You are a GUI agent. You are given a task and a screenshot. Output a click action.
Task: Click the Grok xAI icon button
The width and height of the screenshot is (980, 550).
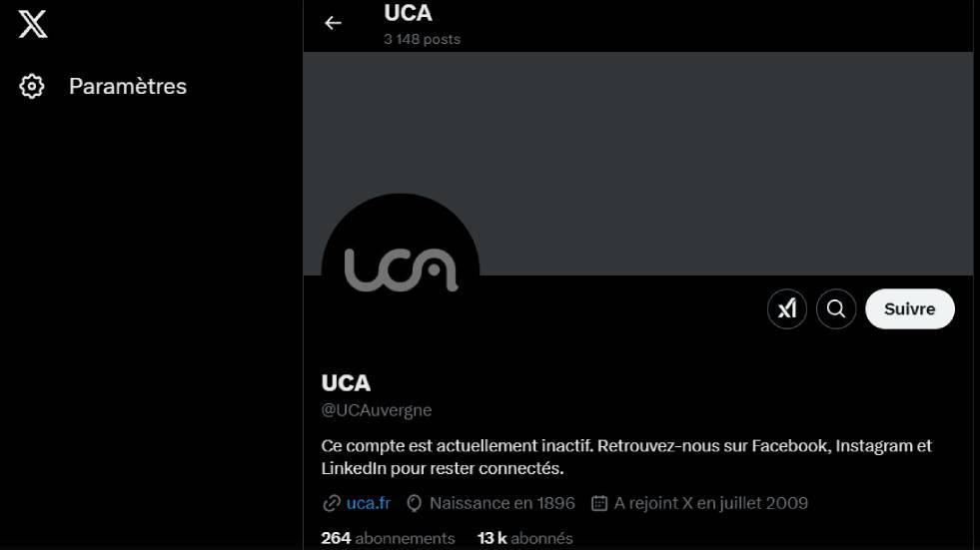click(787, 308)
